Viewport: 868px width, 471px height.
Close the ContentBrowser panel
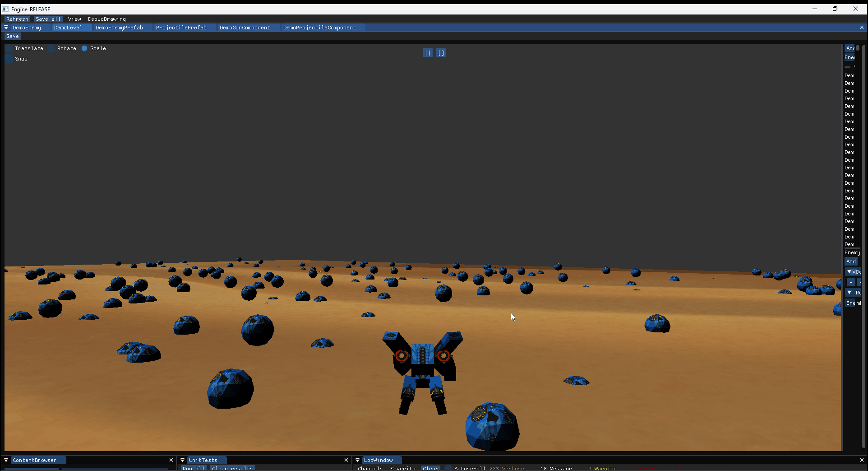171,460
